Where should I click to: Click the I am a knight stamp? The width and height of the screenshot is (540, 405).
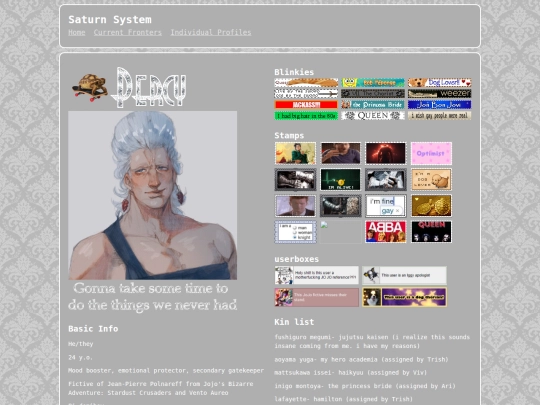295,232
